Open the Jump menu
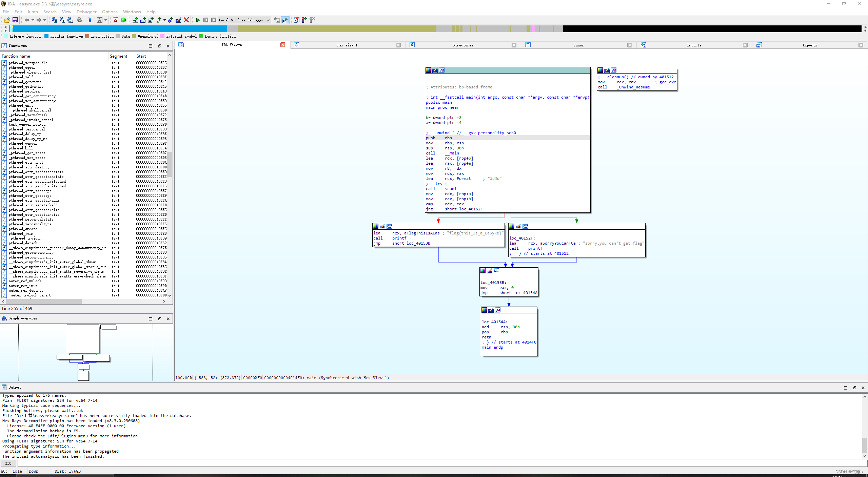 pos(33,12)
